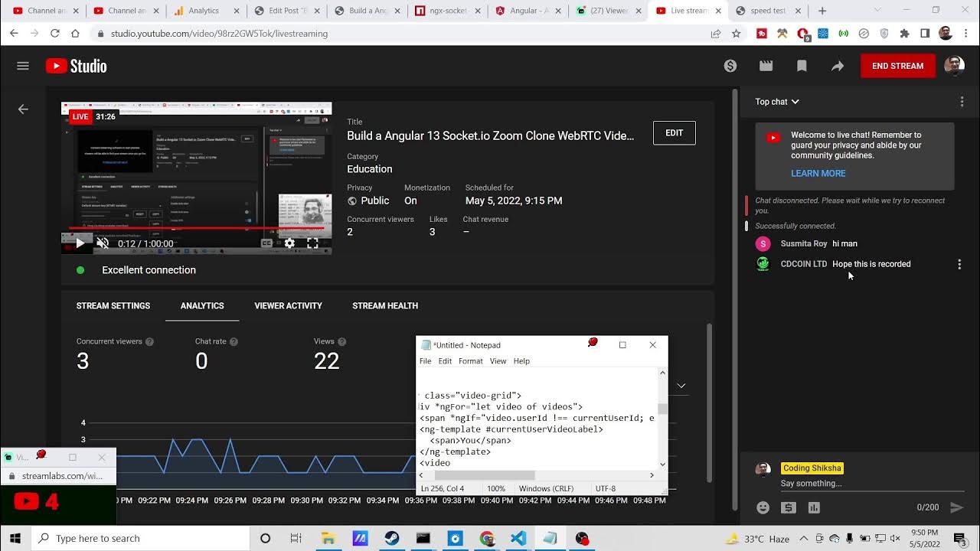
Task: Open Format menu in Notepad
Action: [x=470, y=361]
